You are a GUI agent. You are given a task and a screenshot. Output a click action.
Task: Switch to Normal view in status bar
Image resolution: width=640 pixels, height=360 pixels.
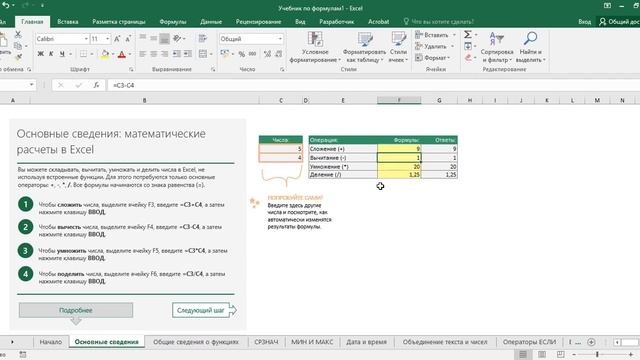click(523, 354)
